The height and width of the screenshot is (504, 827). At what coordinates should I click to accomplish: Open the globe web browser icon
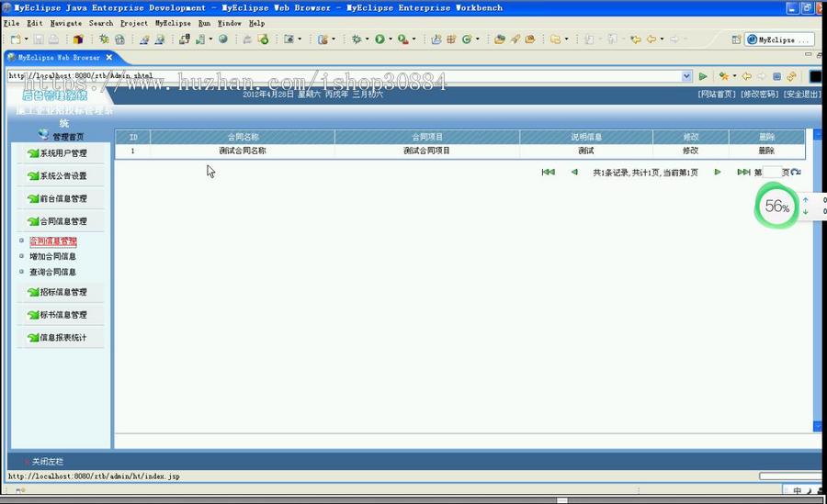[x=223, y=39]
